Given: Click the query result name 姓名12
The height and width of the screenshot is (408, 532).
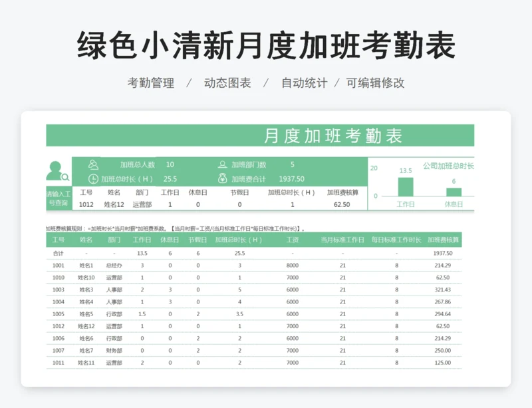Looking at the screenshot, I should [114, 204].
